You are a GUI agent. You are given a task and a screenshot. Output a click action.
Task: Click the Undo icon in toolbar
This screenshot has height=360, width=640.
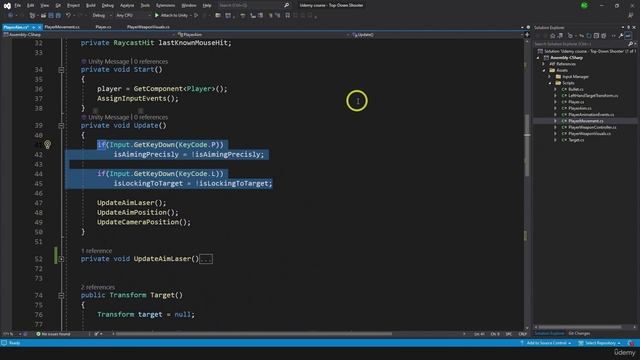[68, 16]
